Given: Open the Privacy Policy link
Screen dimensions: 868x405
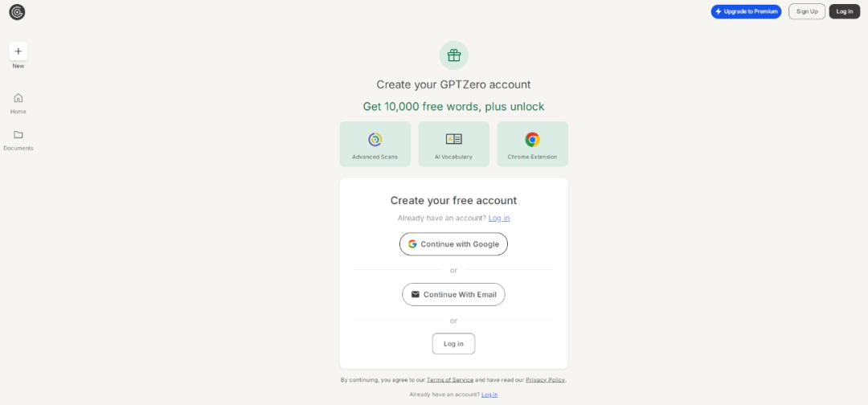Looking at the screenshot, I should pos(545,379).
